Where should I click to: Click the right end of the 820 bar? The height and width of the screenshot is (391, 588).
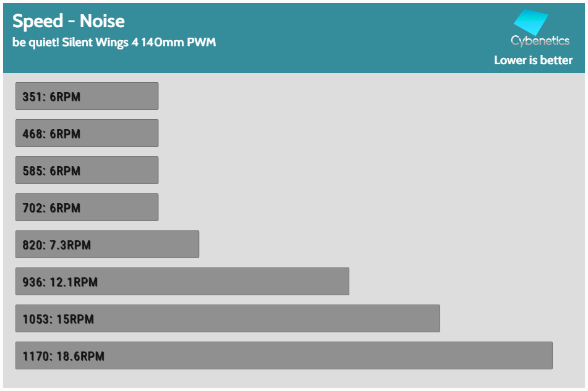pyautogui.click(x=195, y=245)
